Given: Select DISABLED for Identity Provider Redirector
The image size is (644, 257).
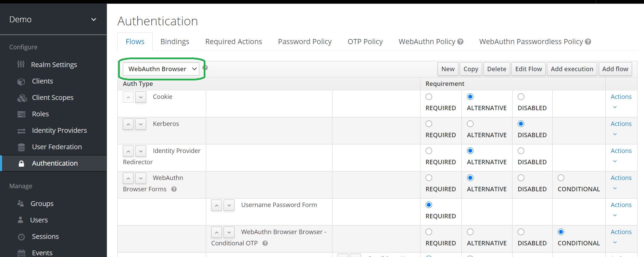Looking at the screenshot, I should click(521, 151).
